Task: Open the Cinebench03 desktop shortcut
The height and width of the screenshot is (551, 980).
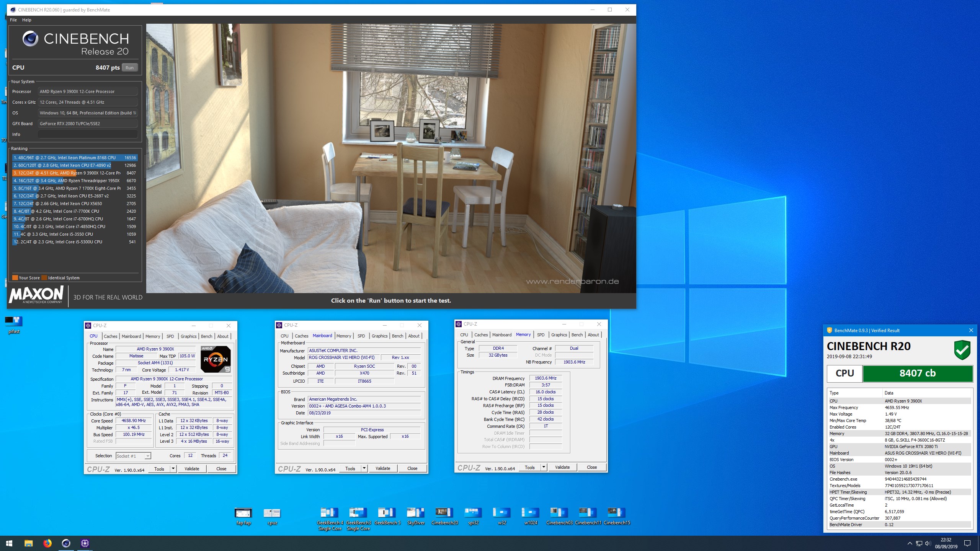Action: (x=559, y=516)
